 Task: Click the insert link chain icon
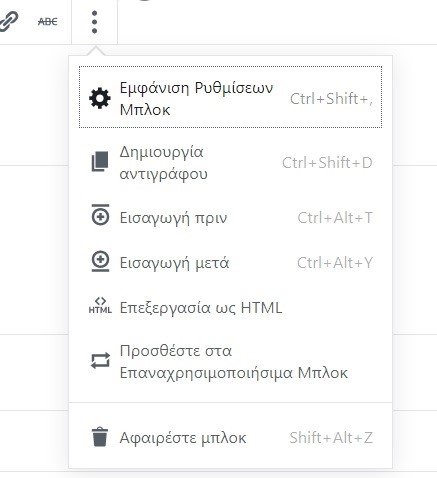8,21
